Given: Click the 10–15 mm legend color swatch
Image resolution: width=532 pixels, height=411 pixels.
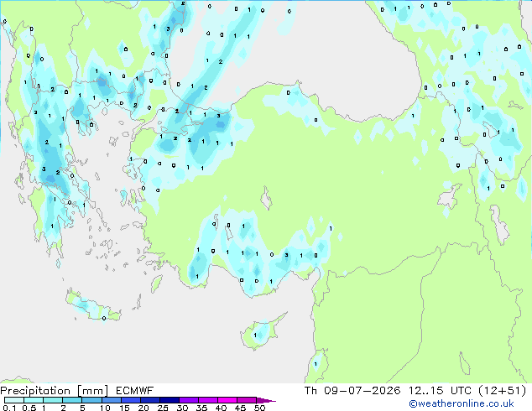Looking at the screenshot, I should tap(111, 400).
